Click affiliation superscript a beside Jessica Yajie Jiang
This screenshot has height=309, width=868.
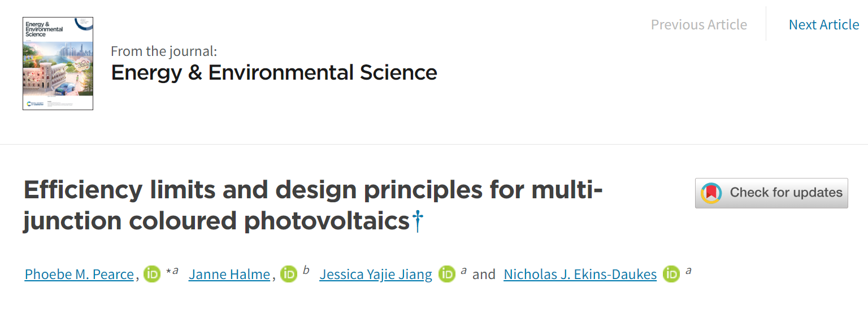click(463, 271)
